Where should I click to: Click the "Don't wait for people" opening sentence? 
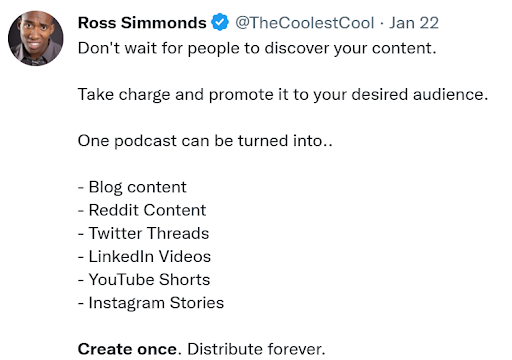click(257, 48)
